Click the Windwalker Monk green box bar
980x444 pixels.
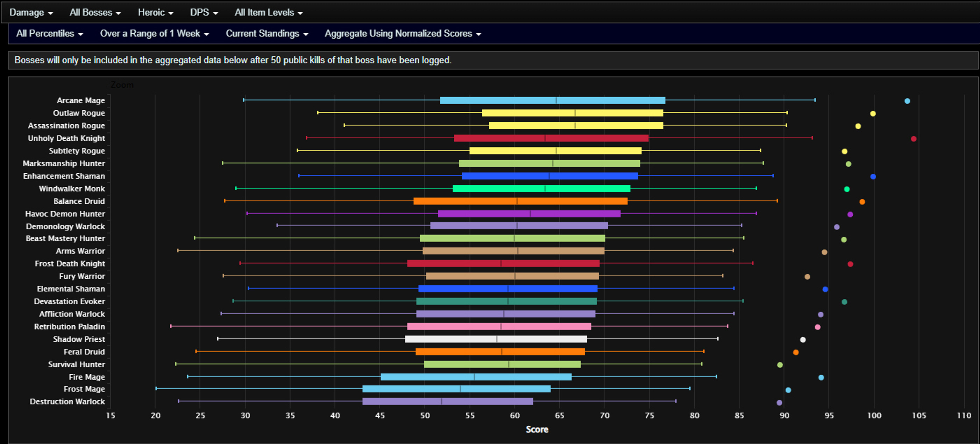[x=541, y=188]
